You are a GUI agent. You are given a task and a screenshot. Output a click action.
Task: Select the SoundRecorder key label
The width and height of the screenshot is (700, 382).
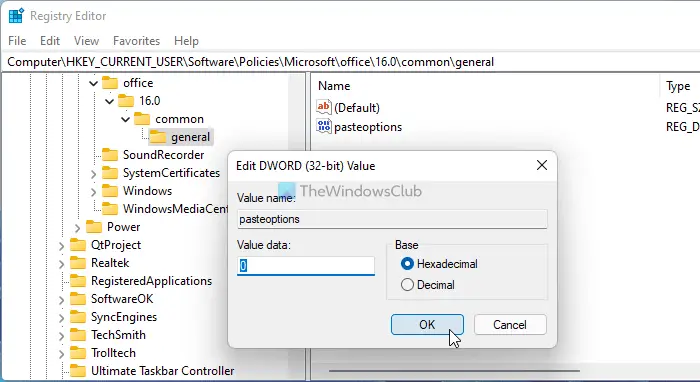click(163, 155)
